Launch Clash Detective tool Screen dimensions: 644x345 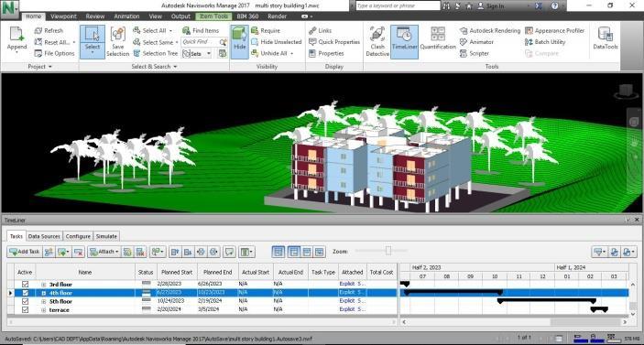click(x=377, y=41)
